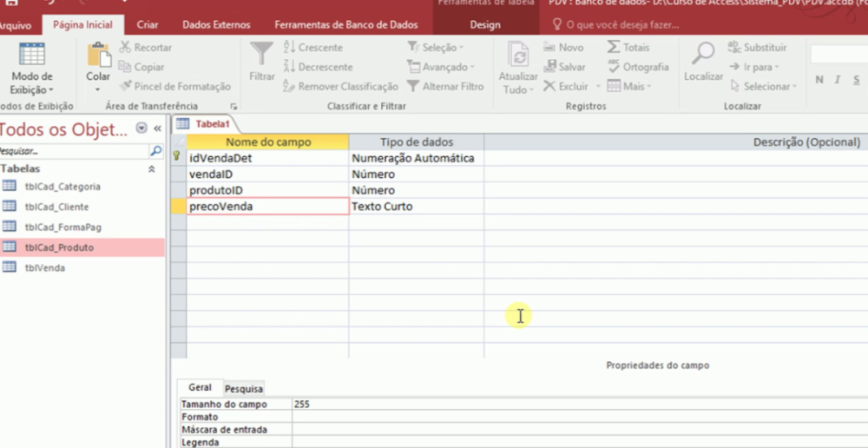Click Remover Classificação

(x=340, y=87)
